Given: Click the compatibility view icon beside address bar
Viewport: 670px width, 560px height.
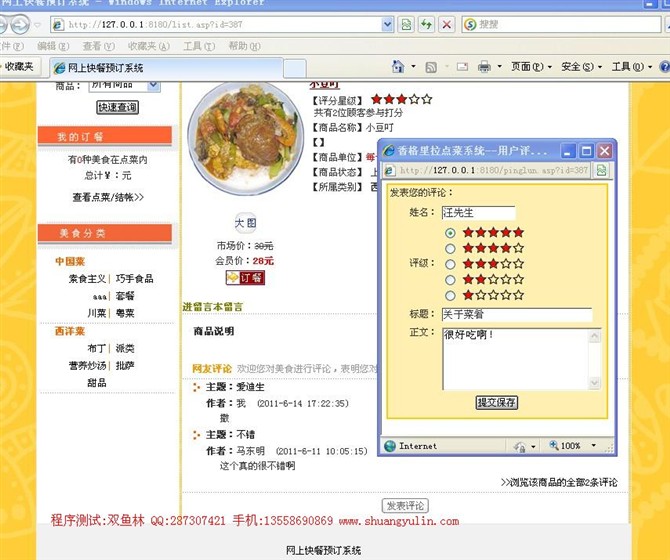Looking at the screenshot, I should (406, 24).
